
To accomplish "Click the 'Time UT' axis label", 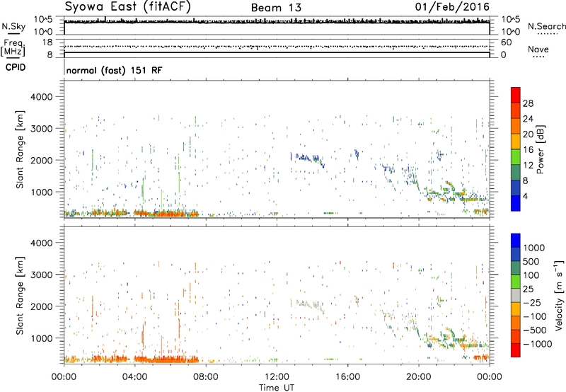I will coord(277,388).
